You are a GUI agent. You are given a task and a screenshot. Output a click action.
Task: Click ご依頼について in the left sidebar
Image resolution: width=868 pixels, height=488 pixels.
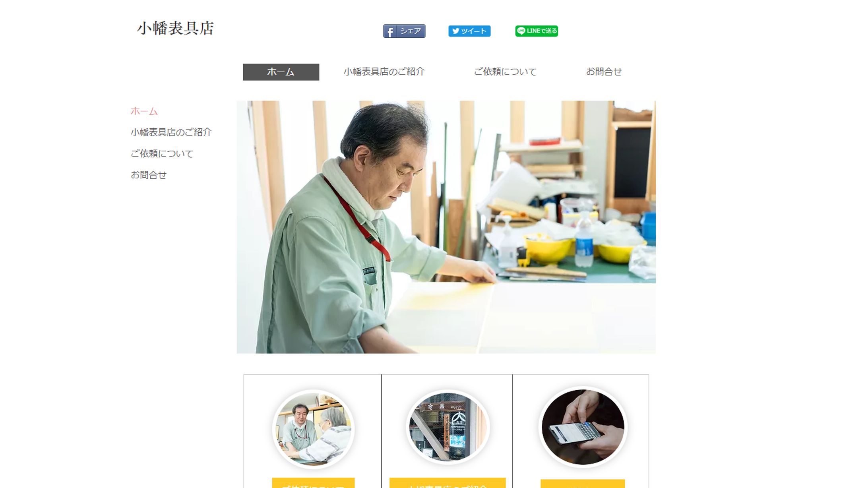[162, 154]
